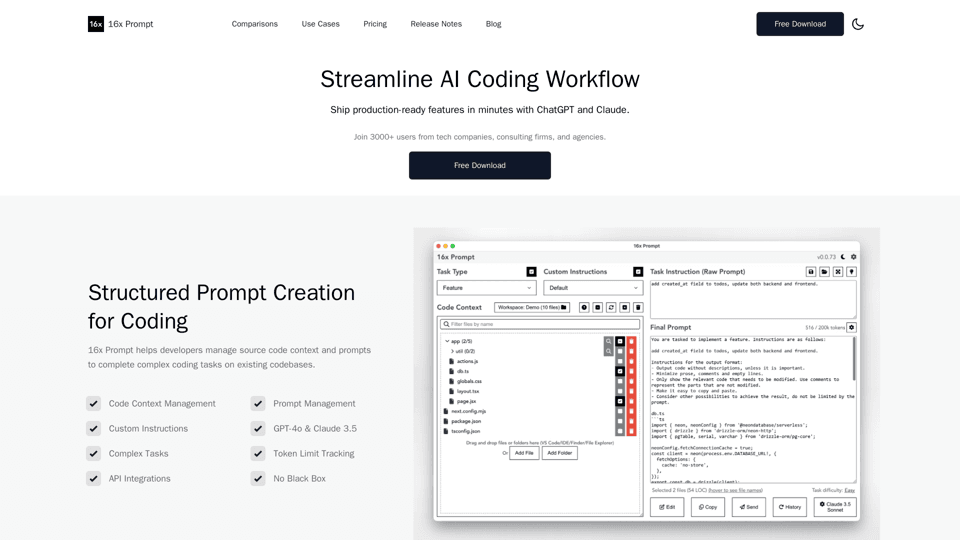Go to the Pricing page
The image size is (960, 540).
click(x=375, y=24)
